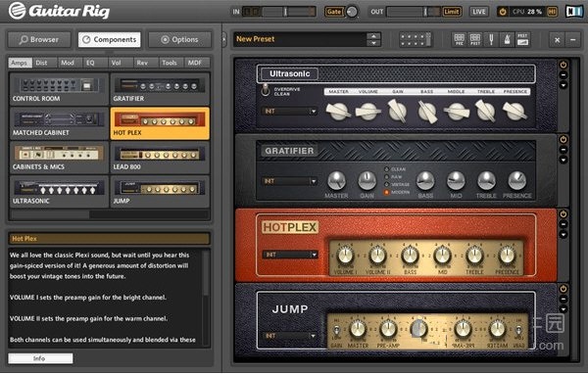Adjust the Hot Plex Mid knob
The width and height of the screenshot is (588, 374).
[x=442, y=256]
